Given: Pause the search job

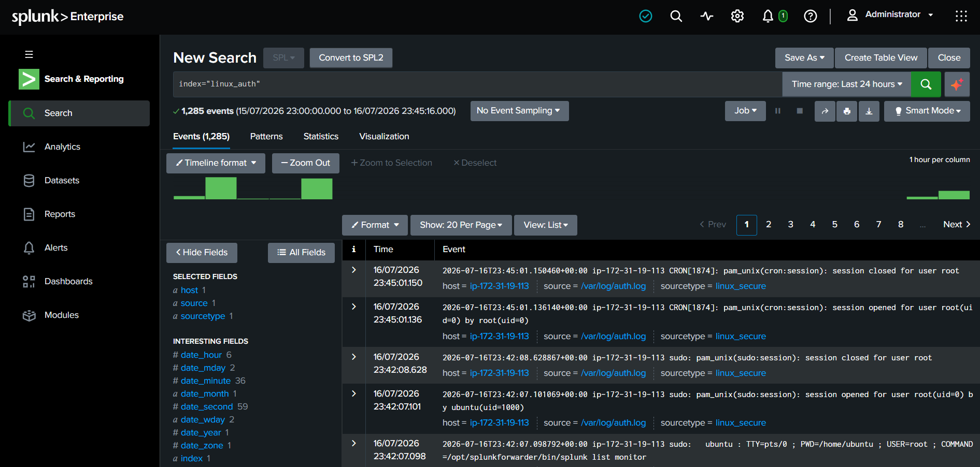Looking at the screenshot, I should 778,111.
